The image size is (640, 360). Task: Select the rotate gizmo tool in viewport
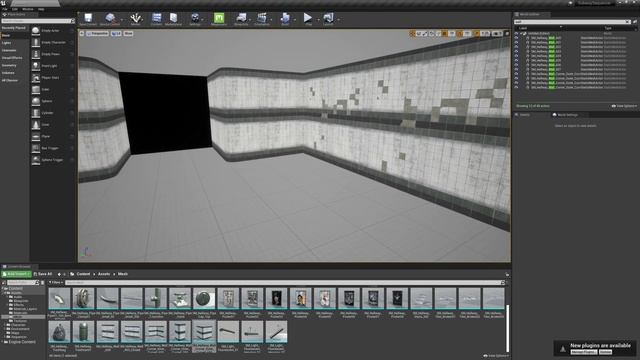[x=419, y=33]
